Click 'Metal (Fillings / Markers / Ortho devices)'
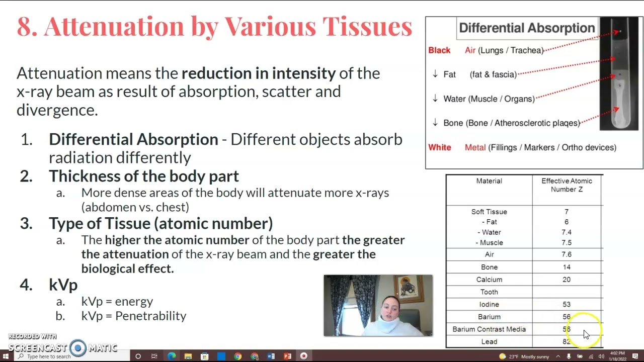 (x=540, y=147)
